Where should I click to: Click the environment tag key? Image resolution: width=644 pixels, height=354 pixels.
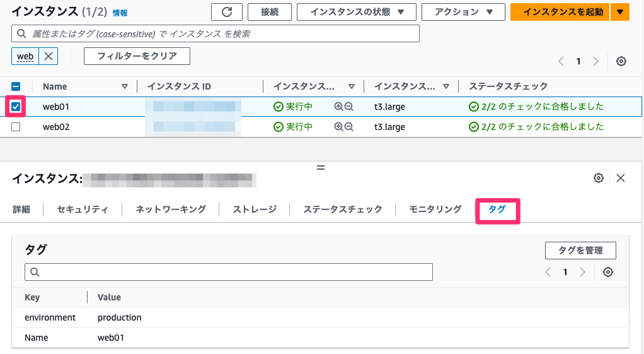pyautogui.click(x=50, y=317)
